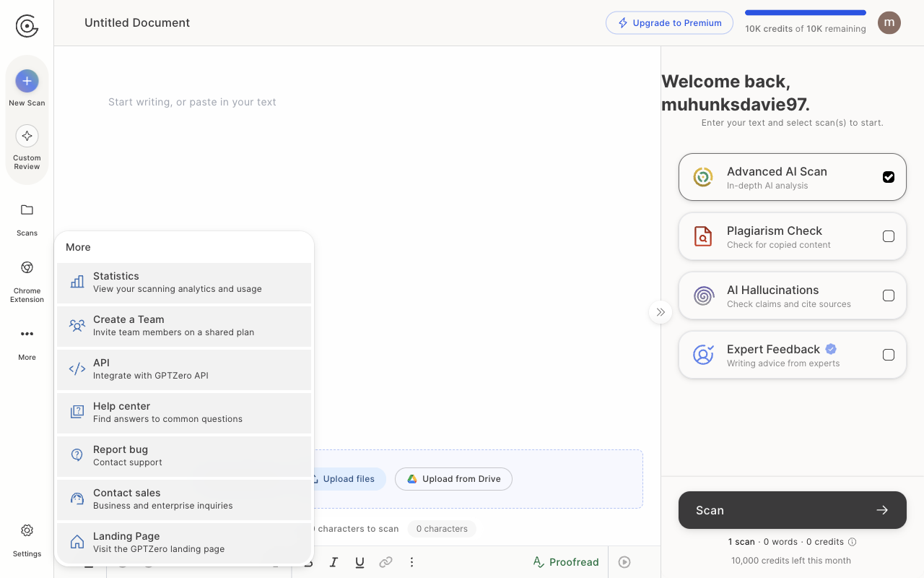Open Help center menu entry
Screen dimensions: 924x578
(184, 413)
